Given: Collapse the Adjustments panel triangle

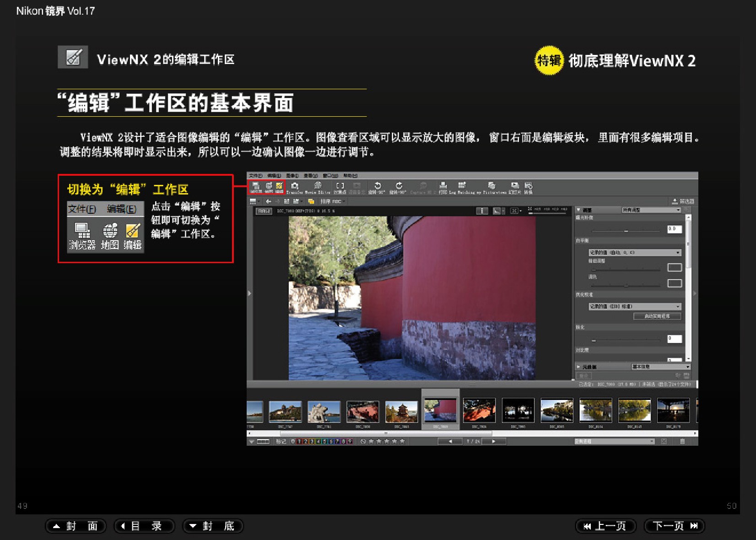Looking at the screenshot, I should coord(578,210).
